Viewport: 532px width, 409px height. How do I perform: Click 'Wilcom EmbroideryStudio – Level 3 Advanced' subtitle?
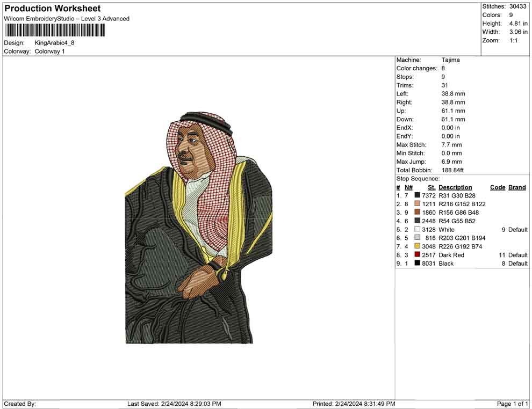67,19
